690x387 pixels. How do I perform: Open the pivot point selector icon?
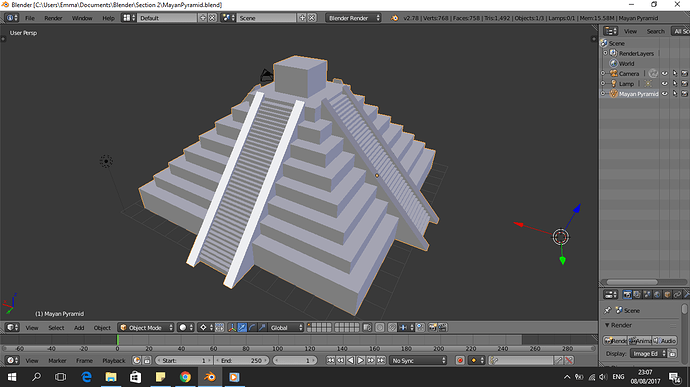(x=205, y=327)
